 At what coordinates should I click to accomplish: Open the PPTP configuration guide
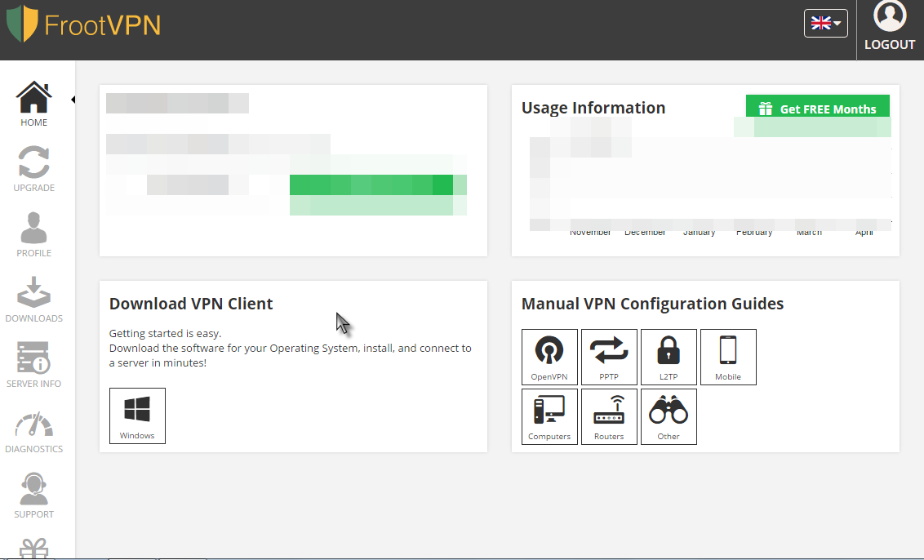coord(609,358)
